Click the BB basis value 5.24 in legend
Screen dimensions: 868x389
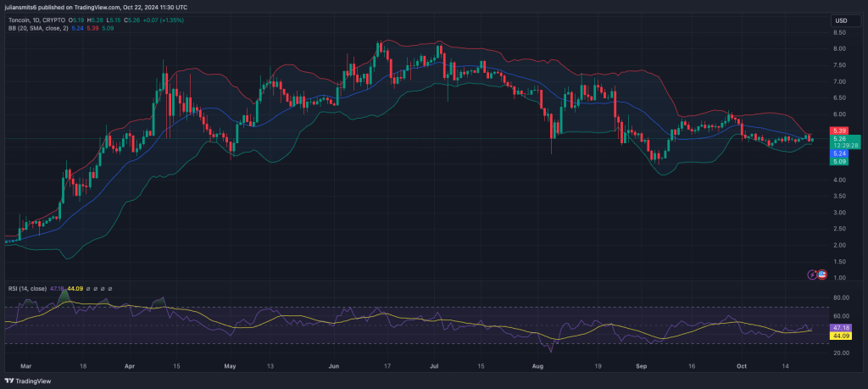tap(77, 28)
